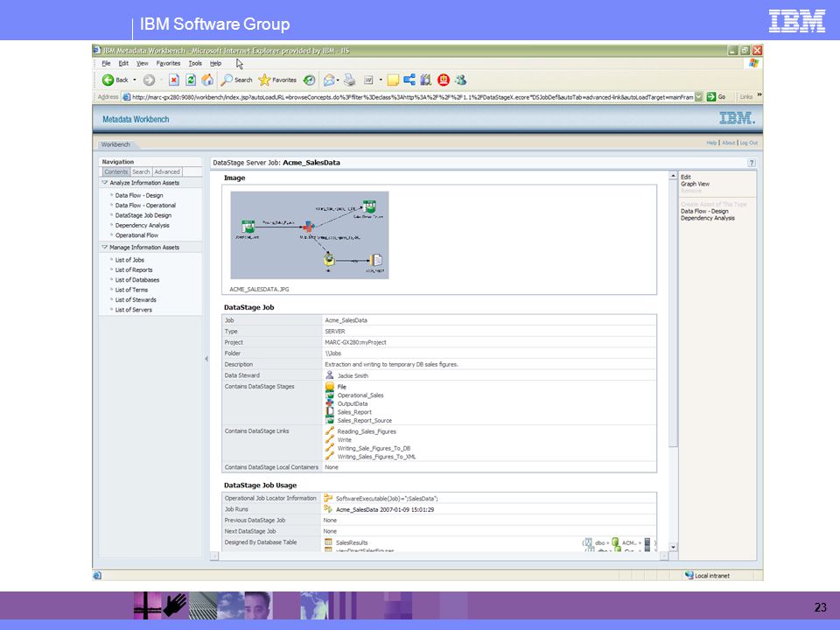The height and width of the screenshot is (630, 840).
Task: Collapse the Analyze Information Assets section
Action: coord(104,183)
